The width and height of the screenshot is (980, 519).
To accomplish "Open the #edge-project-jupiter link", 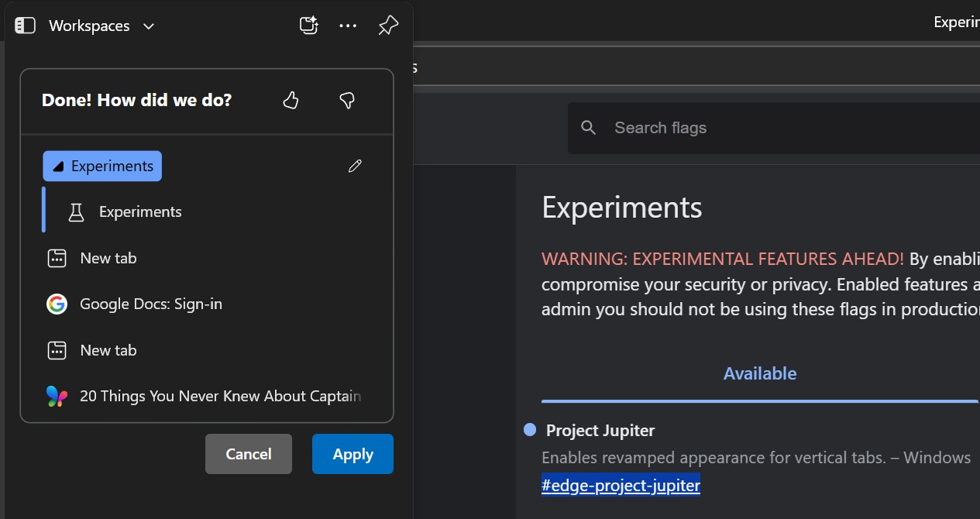I will click(620, 485).
